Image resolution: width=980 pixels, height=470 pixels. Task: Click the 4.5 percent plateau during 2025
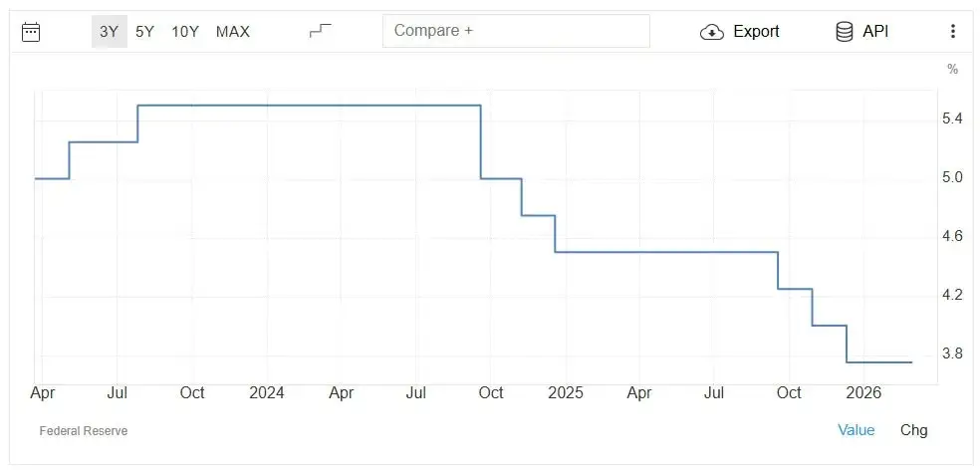(666, 252)
